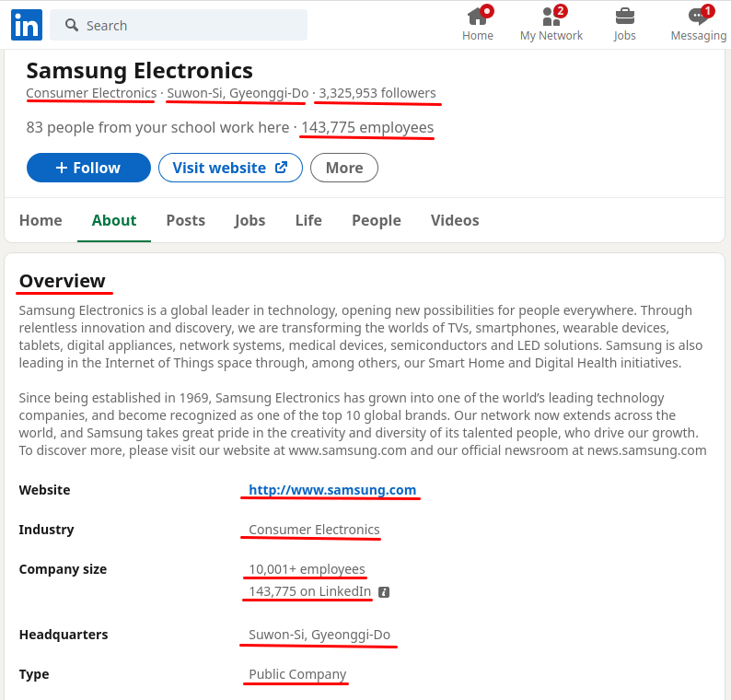Image resolution: width=731 pixels, height=700 pixels.
Task: Click the Public Company type value
Action: (297, 674)
